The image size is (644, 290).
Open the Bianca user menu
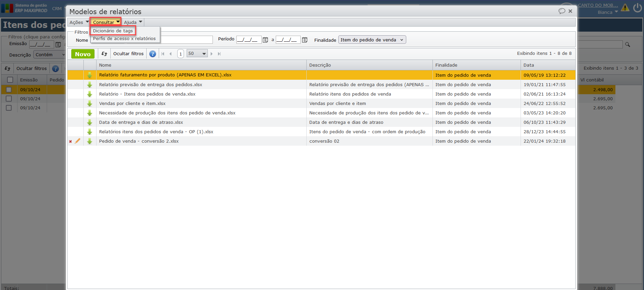(608, 12)
